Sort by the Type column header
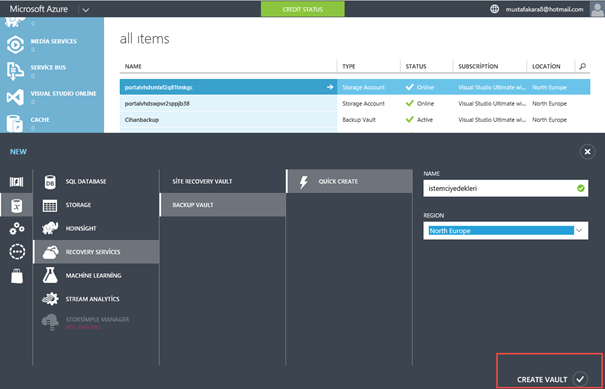This screenshot has height=389, width=605. click(349, 66)
